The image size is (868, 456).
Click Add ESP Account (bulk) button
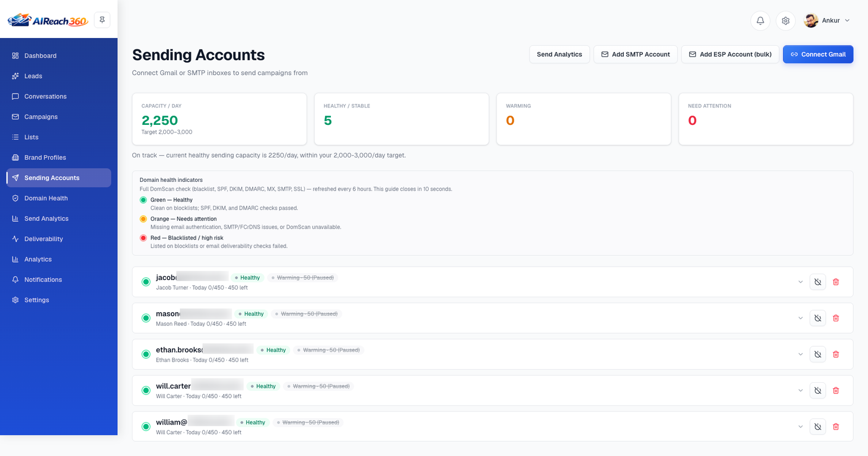coord(730,54)
